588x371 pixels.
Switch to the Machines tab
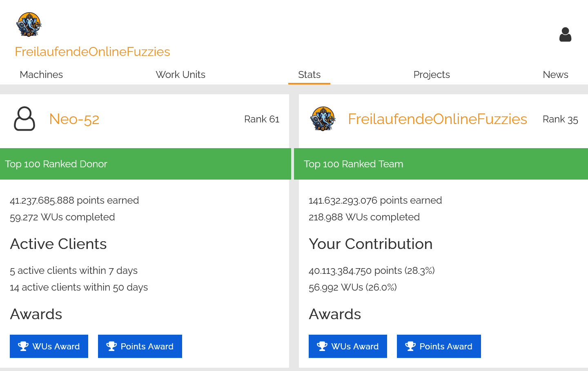[x=41, y=75]
